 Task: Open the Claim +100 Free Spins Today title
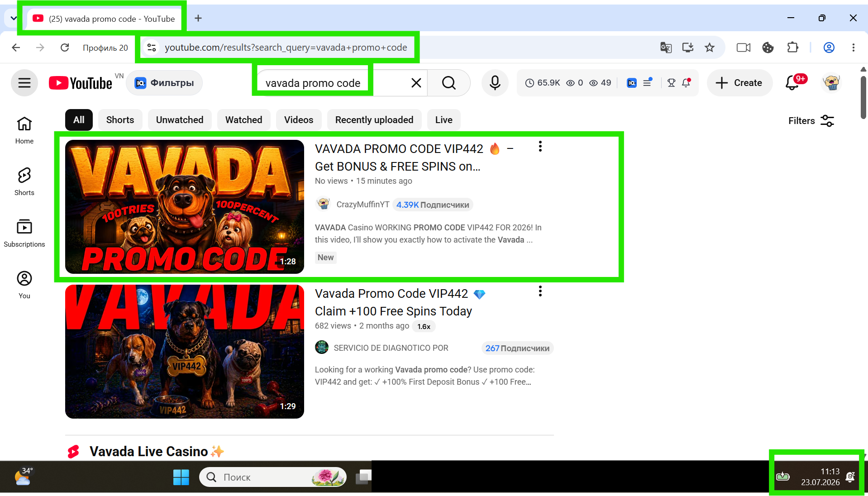pyautogui.click(x=400, y=302)
